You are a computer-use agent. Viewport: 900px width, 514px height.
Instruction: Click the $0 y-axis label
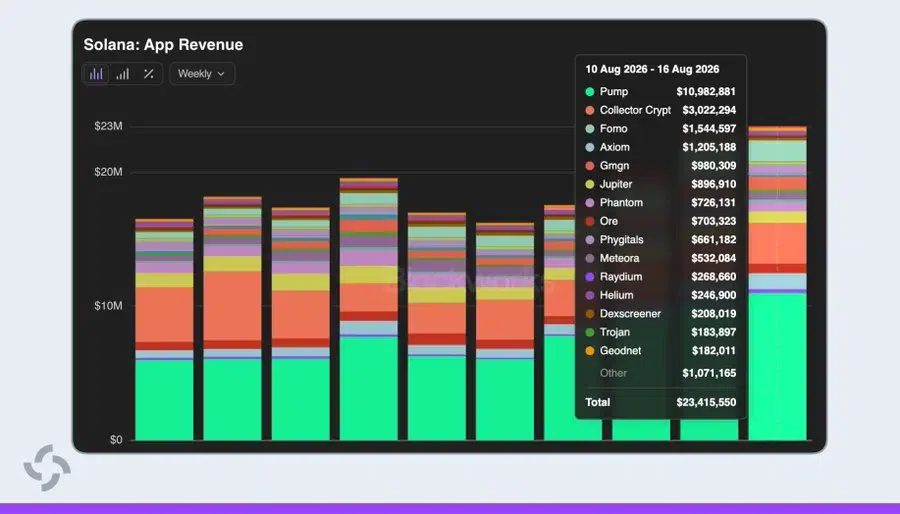[x=116, y=440]
